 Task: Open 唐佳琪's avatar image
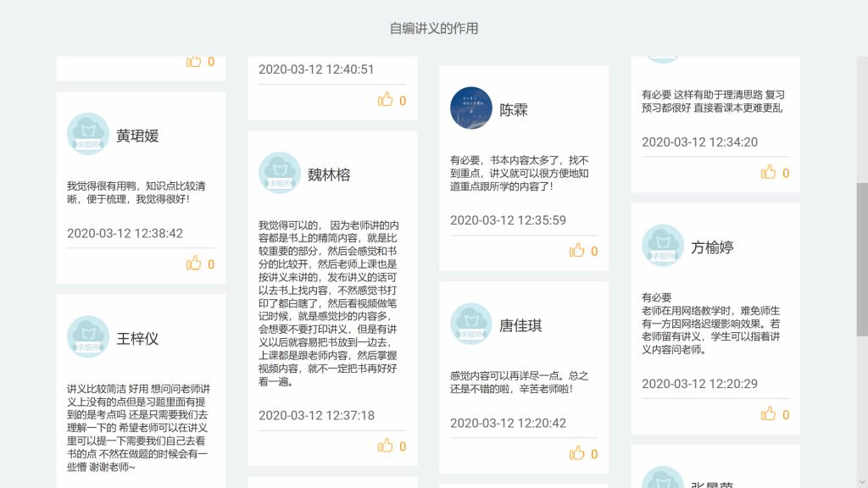(471, 324)
